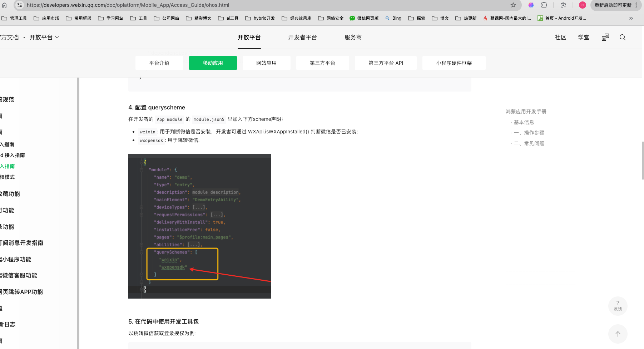Open the 订阅消息开发指南 sidebar item
The width and height of the screenshot is (644, 349).
coord(22,243)
